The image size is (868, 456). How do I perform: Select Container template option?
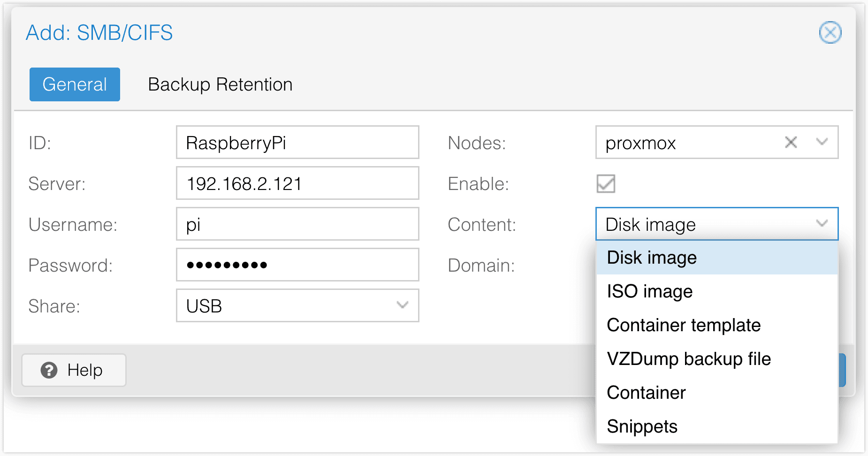(684, 325)
